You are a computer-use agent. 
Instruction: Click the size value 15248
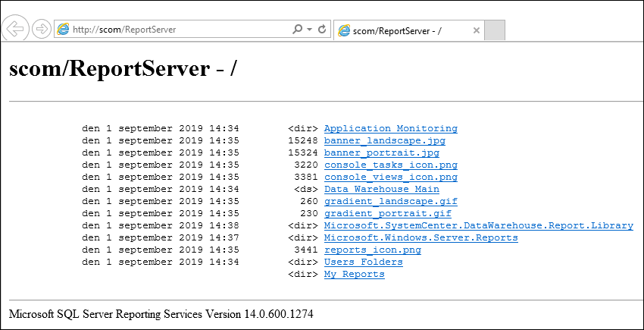pos(303,140)
